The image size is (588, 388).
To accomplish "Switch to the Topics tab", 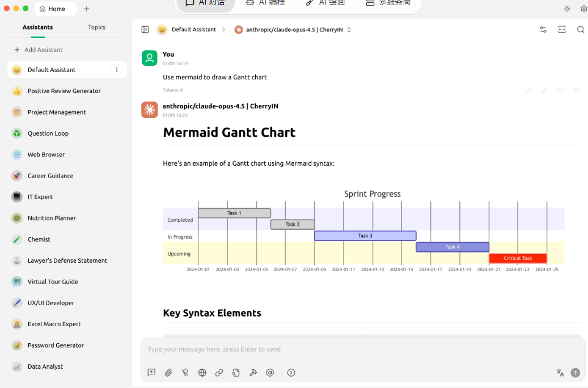I will point(96,27).
